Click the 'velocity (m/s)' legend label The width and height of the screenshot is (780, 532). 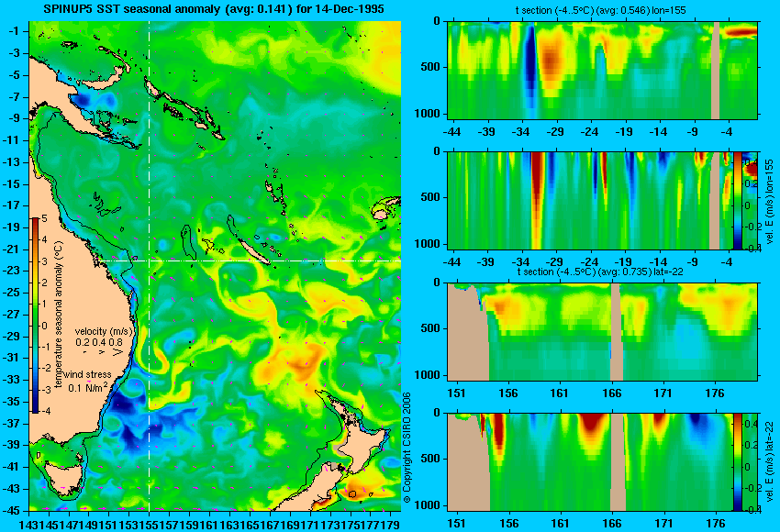click(x=104, y=331)
